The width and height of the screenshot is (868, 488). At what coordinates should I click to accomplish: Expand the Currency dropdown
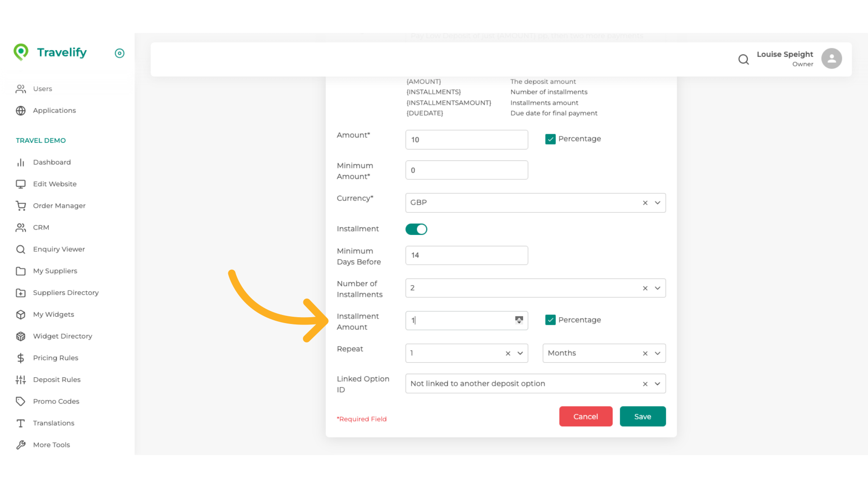658,202
